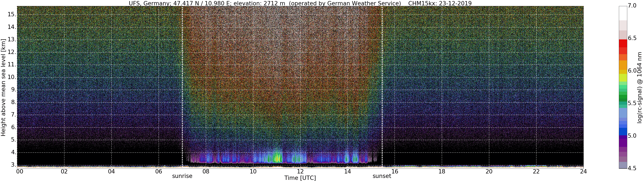The width and height of the screenshot is (644, 182).
Task: Click the '15.' height axis tick label
Action: [12, 15]
